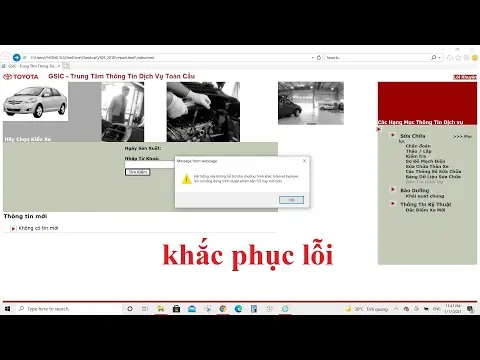The width and height of the screenshot is (480, 360).
Task: Open Đặc Điểm Xe Mới link
Action: 425,210
